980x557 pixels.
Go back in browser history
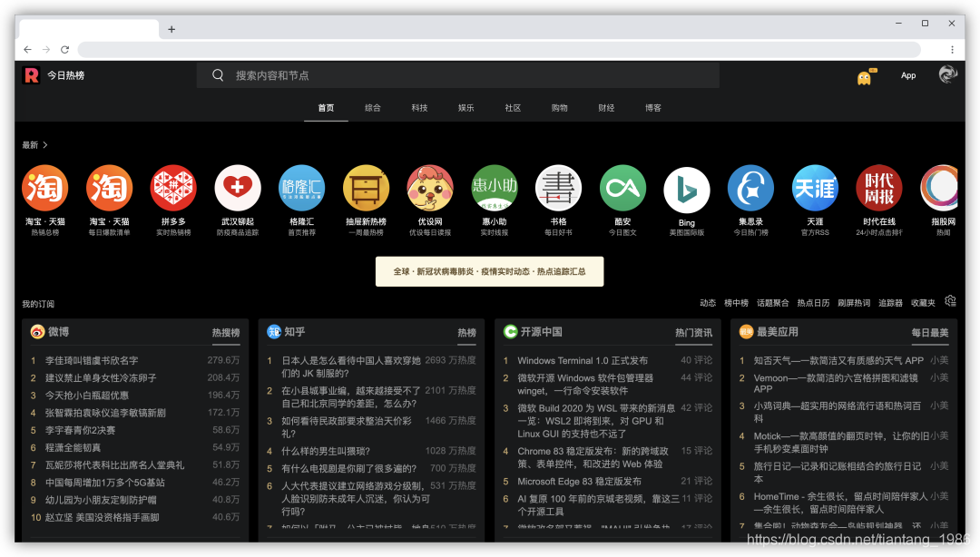point(27,49)
